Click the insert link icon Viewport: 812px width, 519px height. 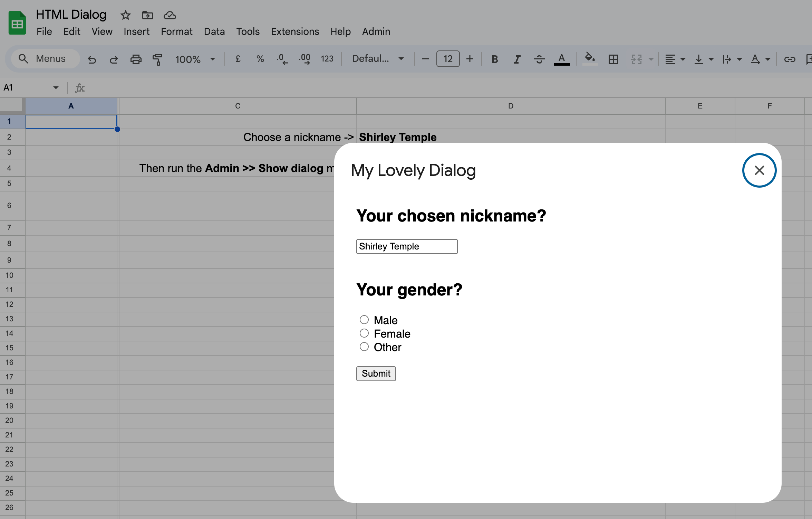(x=790, y=59)
